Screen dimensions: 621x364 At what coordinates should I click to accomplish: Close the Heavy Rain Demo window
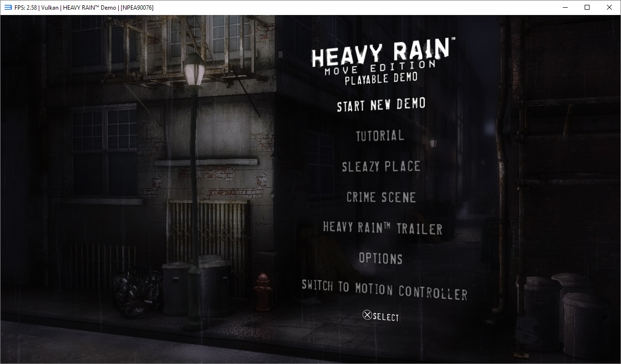609,7
